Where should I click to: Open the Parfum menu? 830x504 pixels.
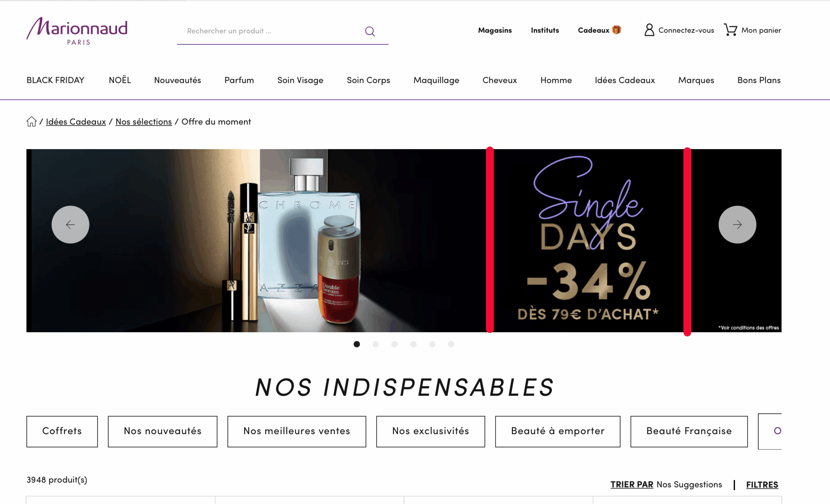(x=239, y=80)
